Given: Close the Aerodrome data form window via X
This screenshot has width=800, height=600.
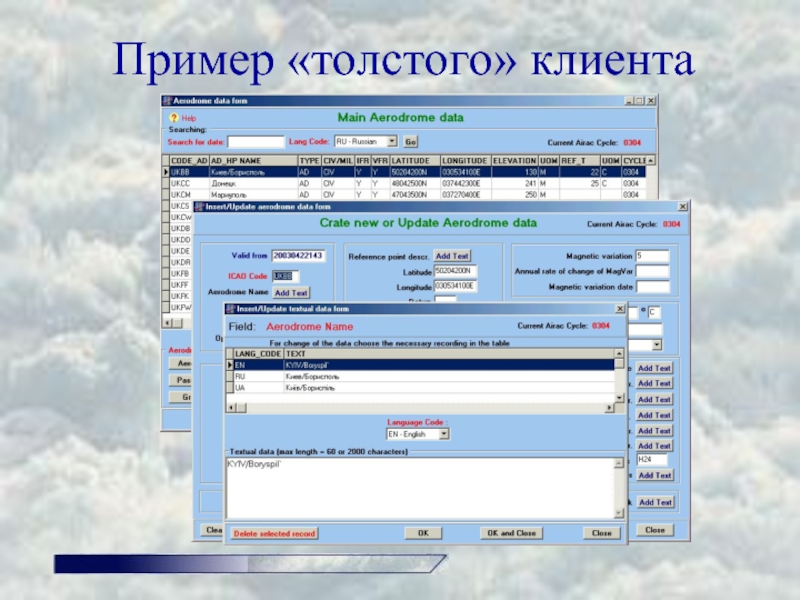Looking at the screenshot, I should pos(651,101).
